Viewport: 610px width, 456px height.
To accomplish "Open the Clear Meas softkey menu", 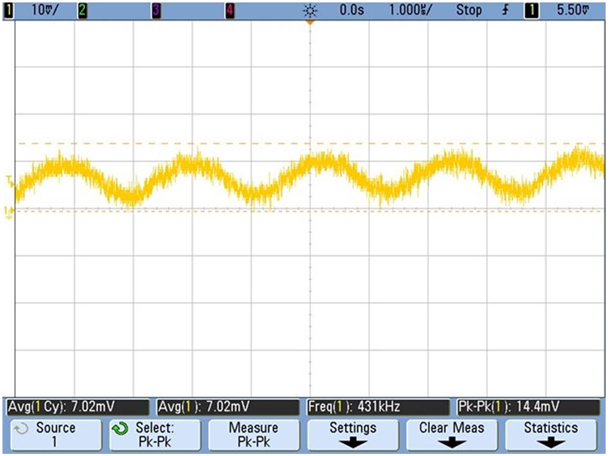I will point(452,435).
